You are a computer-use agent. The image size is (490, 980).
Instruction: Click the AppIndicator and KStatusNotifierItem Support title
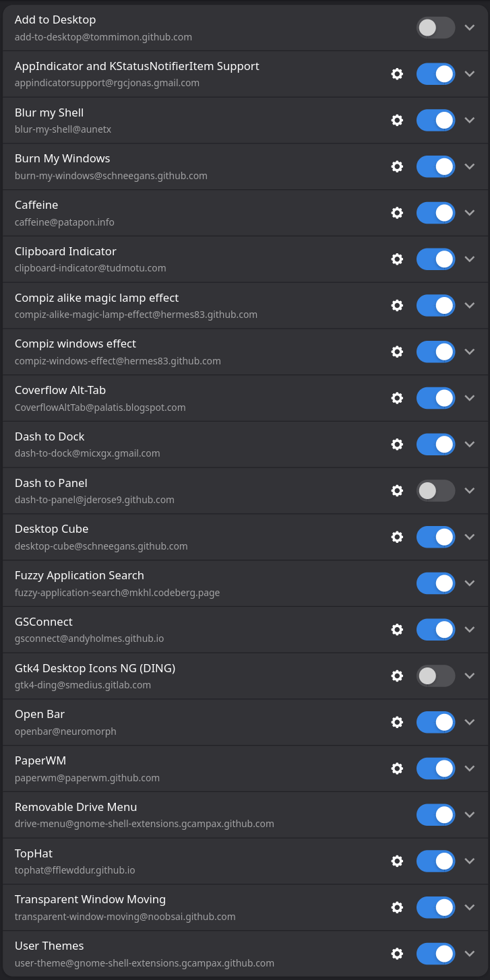pyautogui.click(x=137, y=66)
